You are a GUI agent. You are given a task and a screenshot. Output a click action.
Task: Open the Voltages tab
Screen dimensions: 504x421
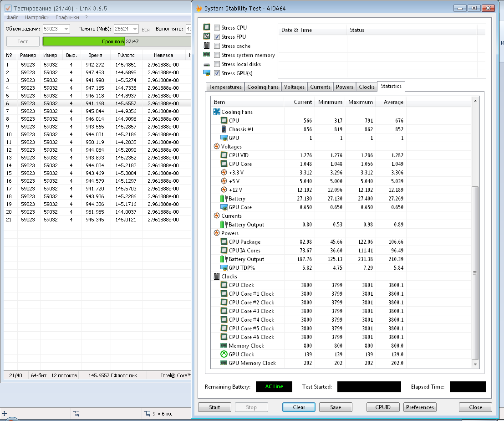294,87
